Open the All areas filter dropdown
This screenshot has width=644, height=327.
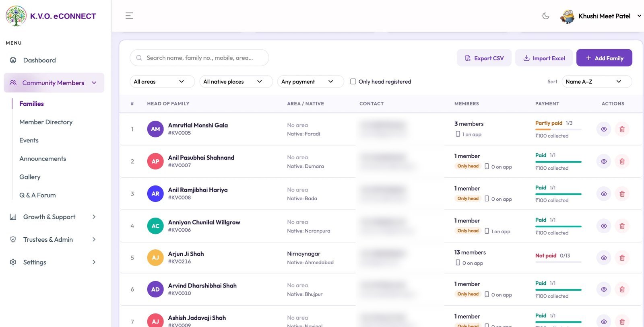pyautogui.click(x=162, y=82)
